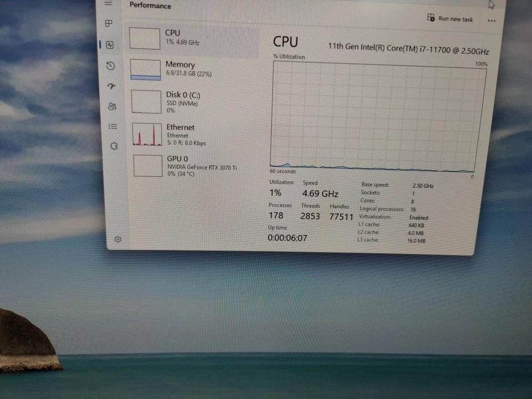
Task: Select the Performance page icon in sidebar
Action: tap(110, 45)
